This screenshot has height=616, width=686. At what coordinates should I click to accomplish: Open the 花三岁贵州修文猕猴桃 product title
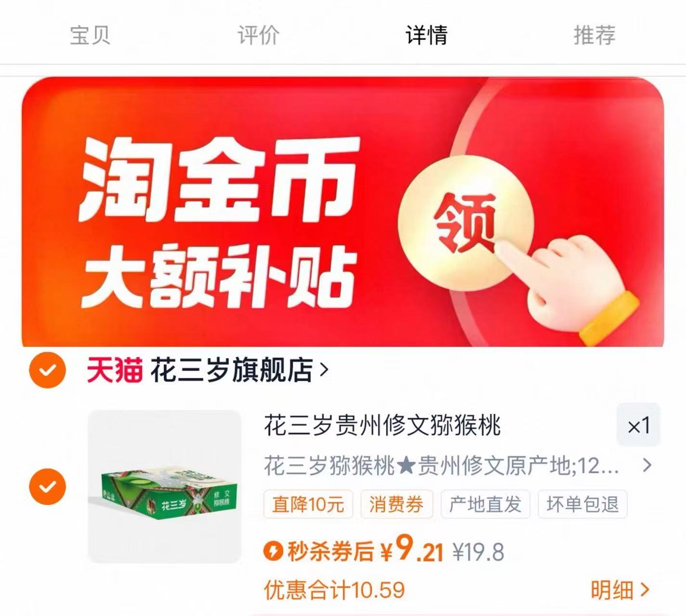(x=383, y=426)
